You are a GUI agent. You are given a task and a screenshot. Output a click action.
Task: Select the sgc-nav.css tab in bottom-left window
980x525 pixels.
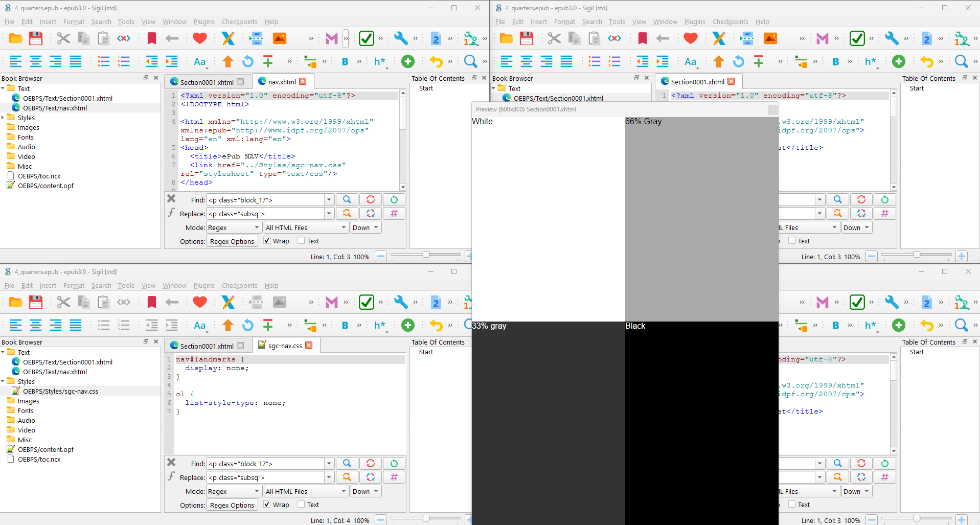(285, 346)
